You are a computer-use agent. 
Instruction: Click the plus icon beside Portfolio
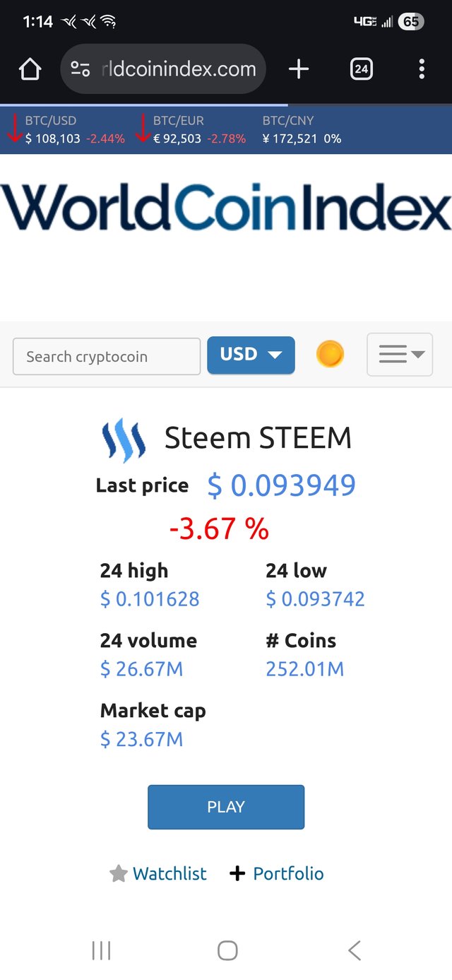pos(238,874)
